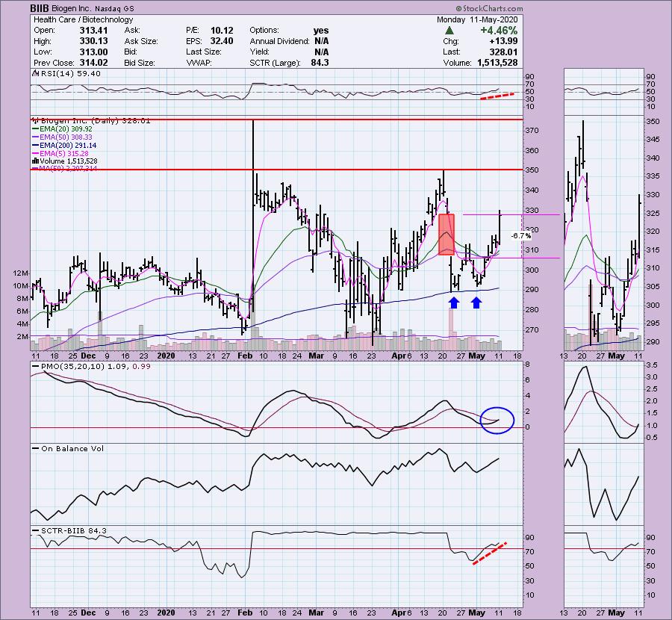
Task: Click the EMA(20) 309.92 legend entry
Action: click(62, 129)
